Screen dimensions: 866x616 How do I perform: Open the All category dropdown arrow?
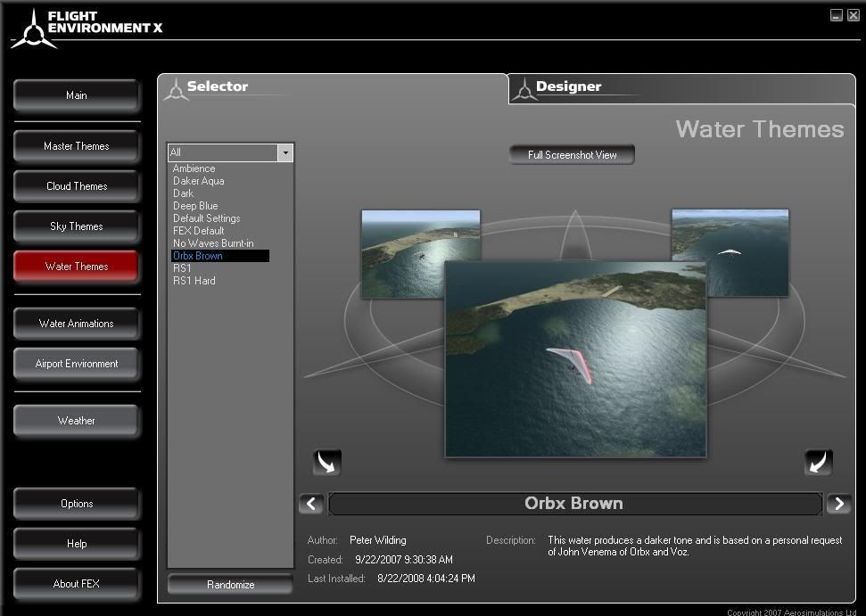click(x=285, y=152)
